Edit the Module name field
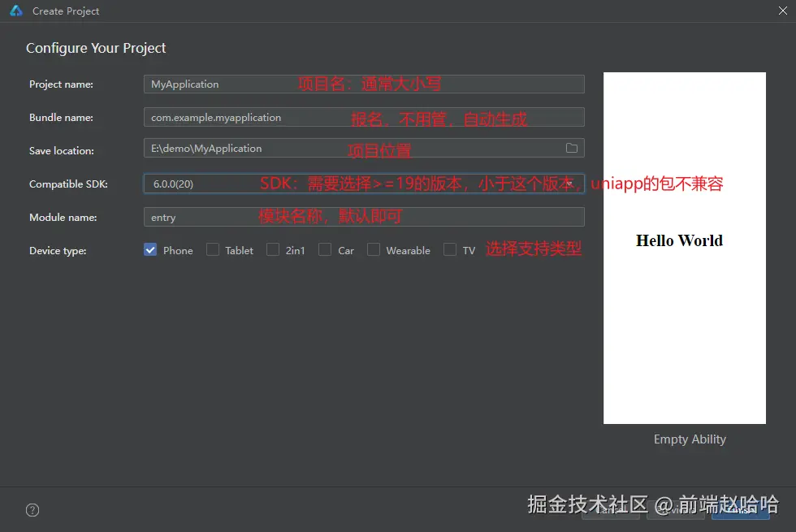Image resolution: width=796 pixels, height=532 pixels. click(364, 218)
